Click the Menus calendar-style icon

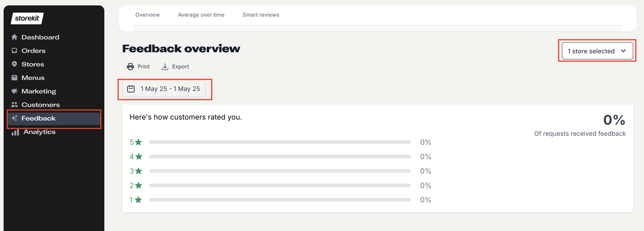tap(14, 78)
